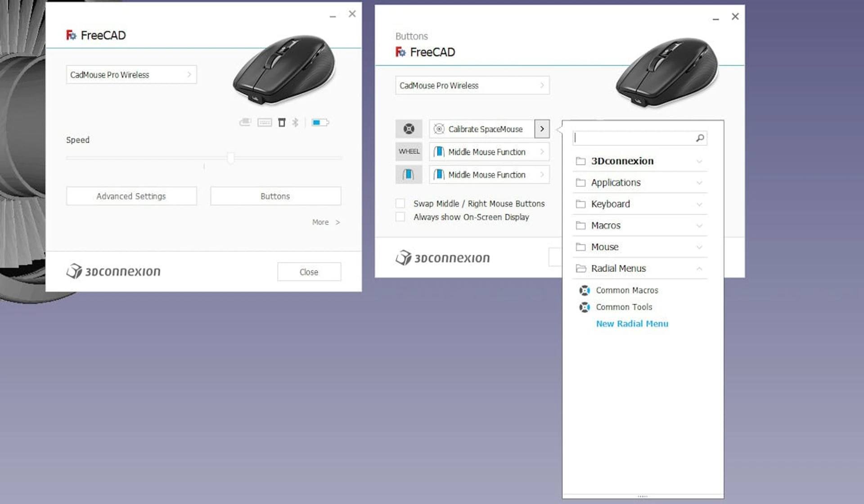Click the Keyboard folder icon
Image resolution: width=864 pixels, height=504 pixels.
(x=580, y=204)
